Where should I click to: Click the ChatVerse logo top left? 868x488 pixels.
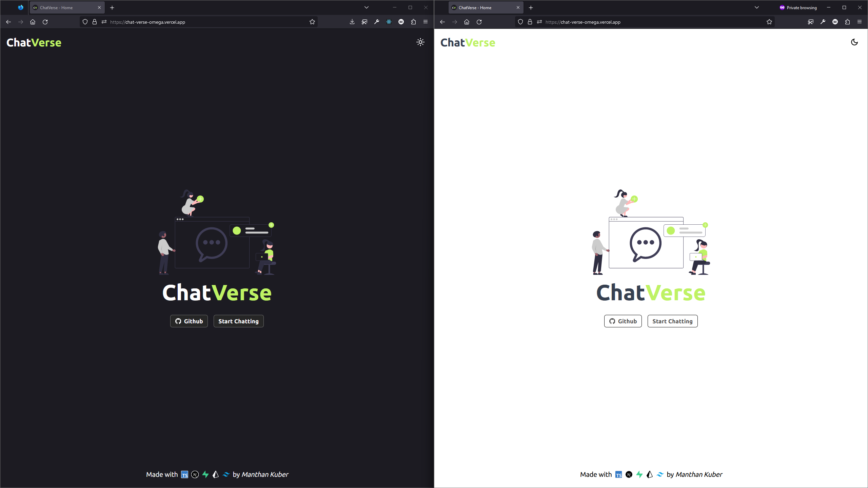pyautogui.click(x=34, y=42)
